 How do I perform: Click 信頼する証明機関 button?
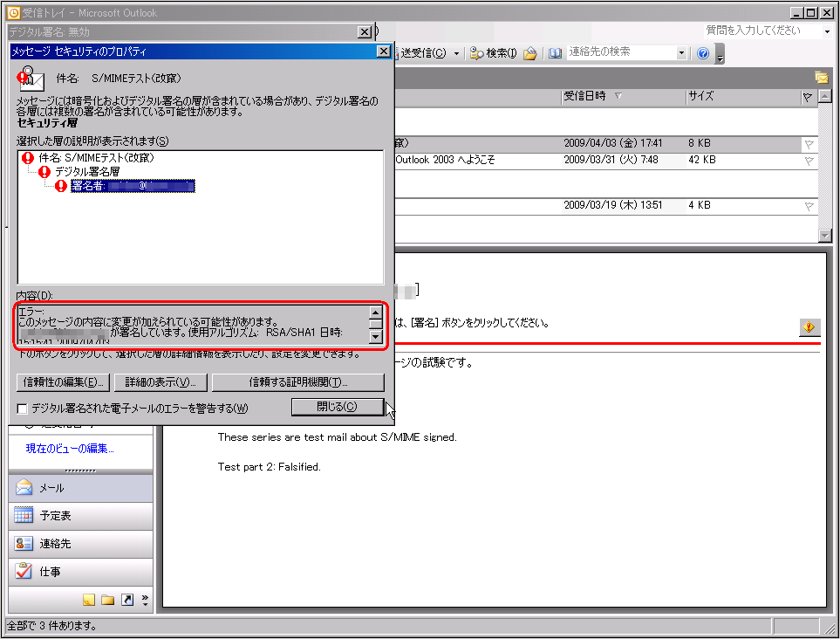point(298,382)
